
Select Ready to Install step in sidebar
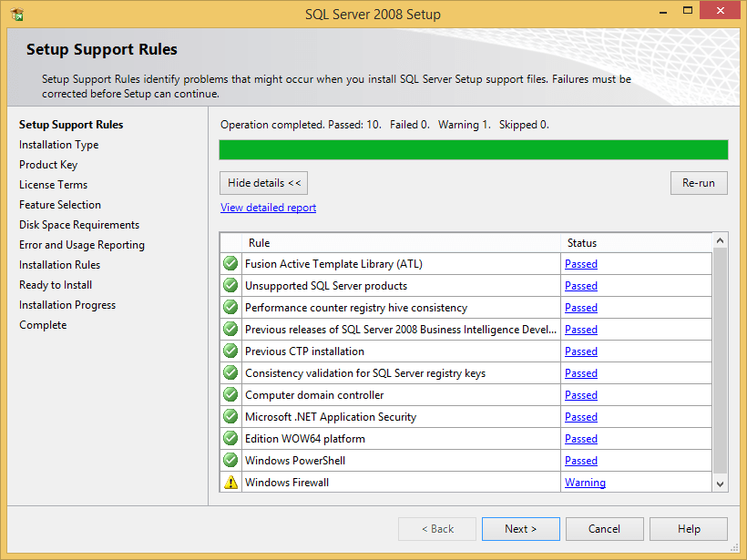click(x=56, y=285)
